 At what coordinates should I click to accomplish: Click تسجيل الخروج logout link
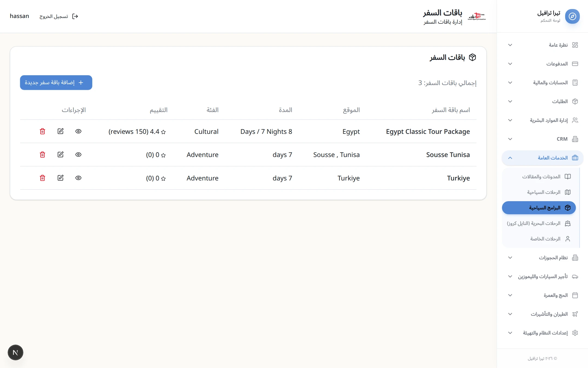coord(59,16)
